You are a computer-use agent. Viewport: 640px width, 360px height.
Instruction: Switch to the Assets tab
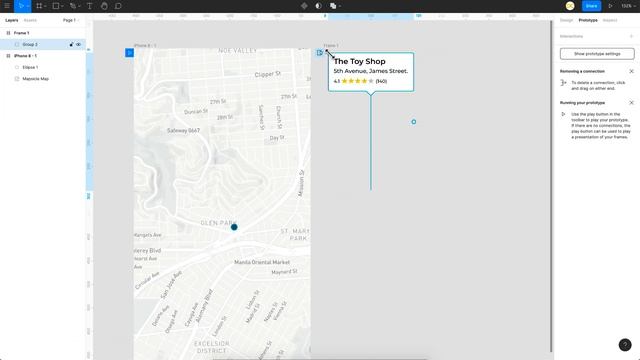[x=30, y=20]
